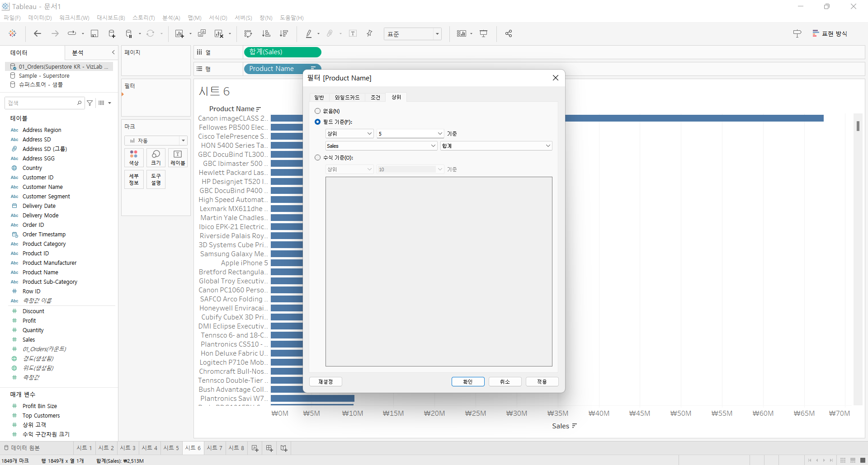The width and height of the screenshot is (868, 465).
Task: Open the Dashboard menu
Action: tap(111, 18)
